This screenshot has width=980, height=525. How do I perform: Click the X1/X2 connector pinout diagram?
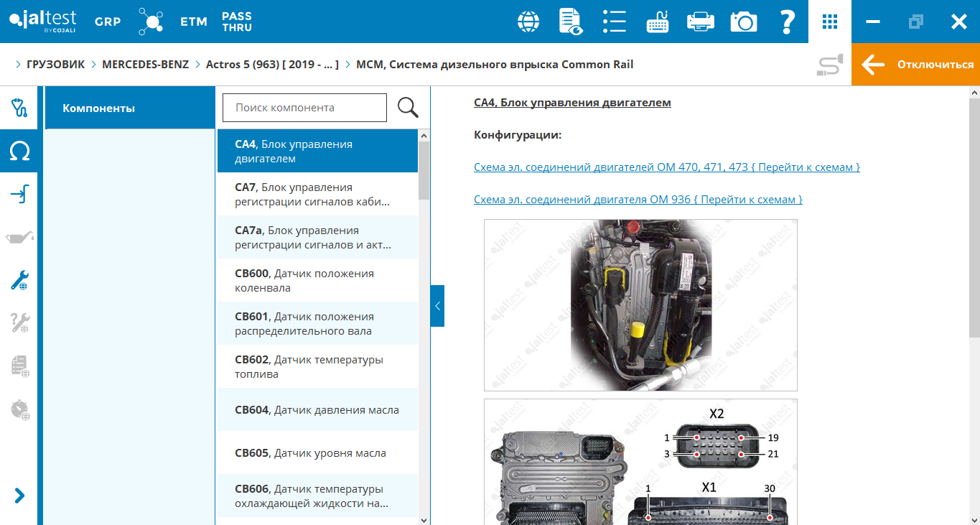(x=640, y=462)
